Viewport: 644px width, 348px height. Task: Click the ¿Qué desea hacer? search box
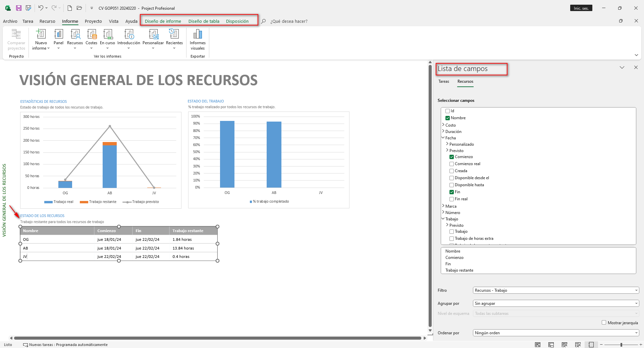pyautogui.click(x=289, y=21)
